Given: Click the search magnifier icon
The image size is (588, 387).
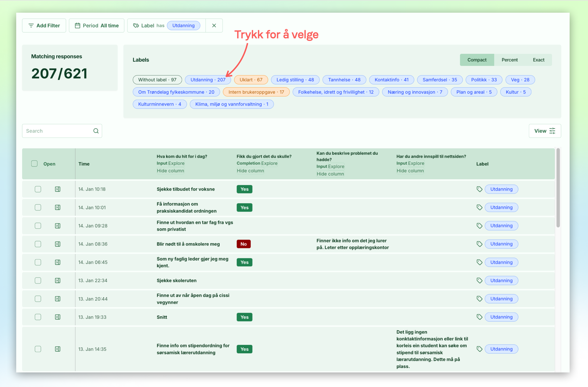Looking at the screenshot, I should click(96, 131).
